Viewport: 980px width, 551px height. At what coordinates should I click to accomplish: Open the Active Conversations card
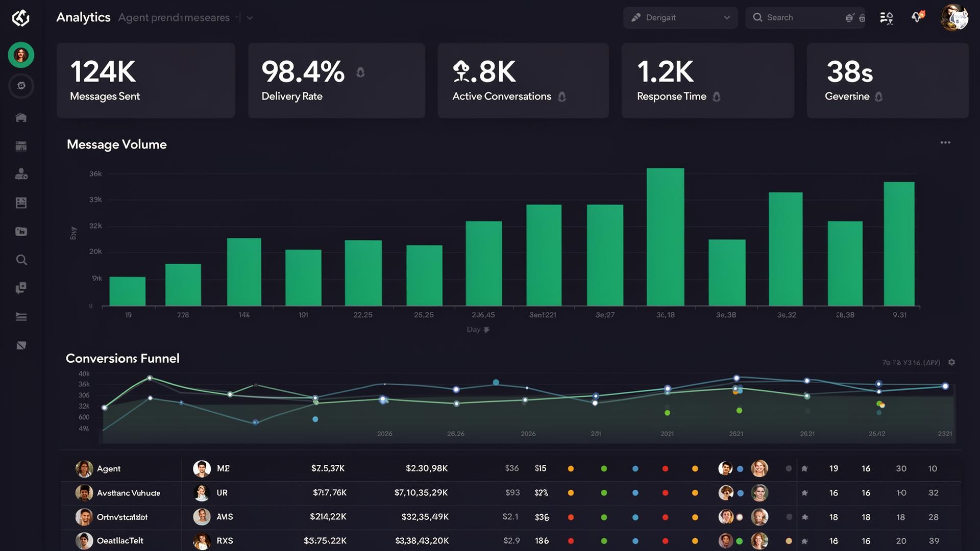523,81
